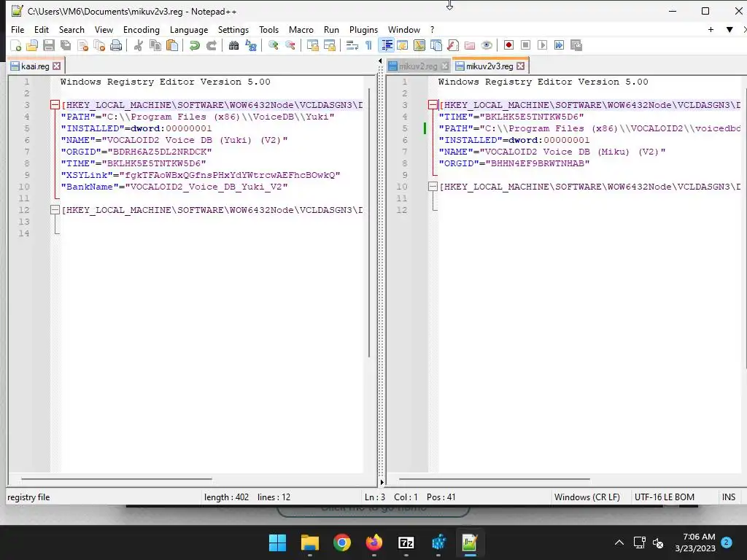Open the Replace dialog icon
The image size is (747, 560).
(251, 45)
